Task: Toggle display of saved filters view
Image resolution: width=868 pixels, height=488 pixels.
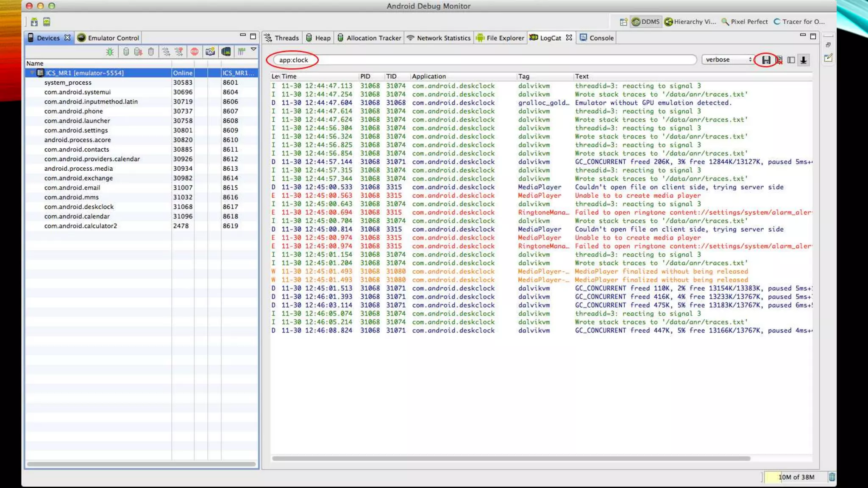Action: [791, 60]
